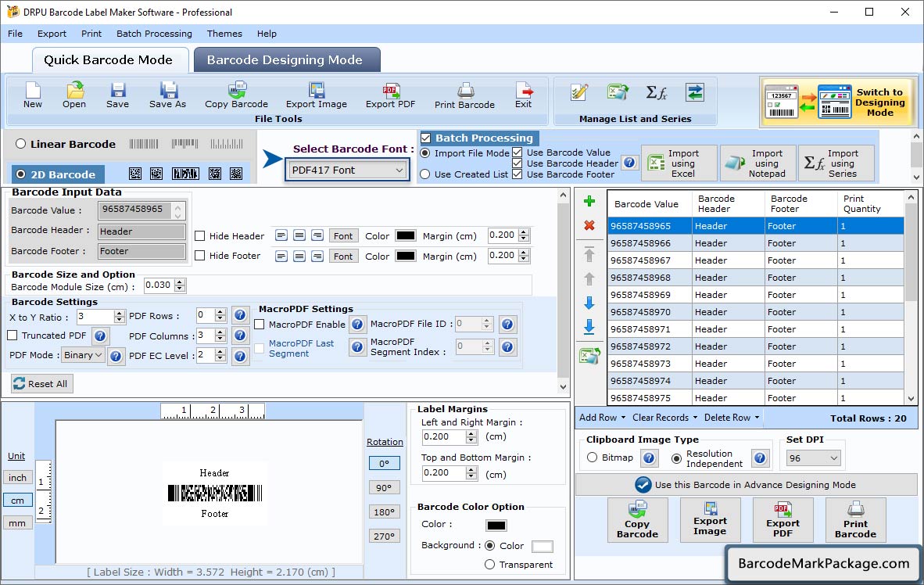This screenshot has width=924, height=585.
Task: Enable the MacroPDF Enable checkbox
Action: (259, 325)
